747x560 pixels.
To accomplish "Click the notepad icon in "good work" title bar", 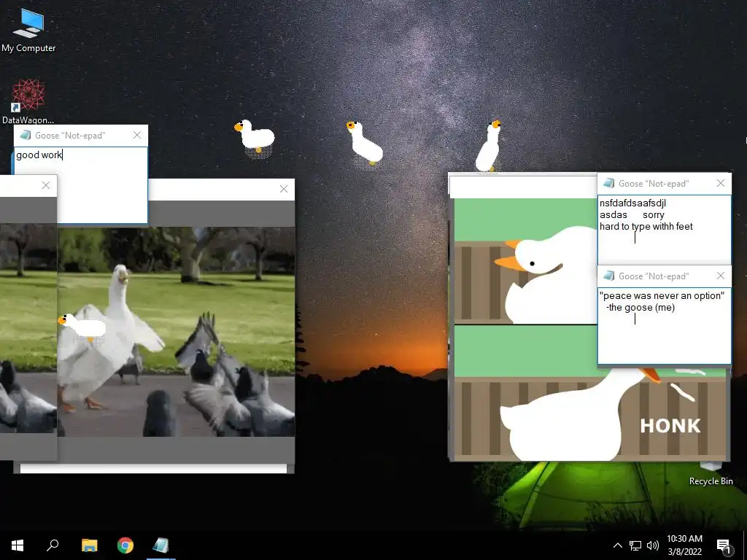I will pyautogui.click(x=26, y=135).
